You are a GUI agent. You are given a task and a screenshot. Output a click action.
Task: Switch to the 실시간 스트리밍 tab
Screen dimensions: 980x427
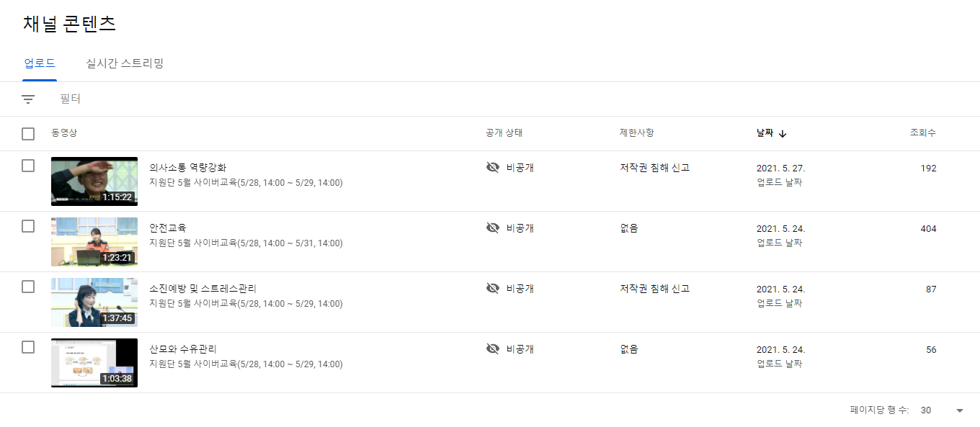point(125,63)
